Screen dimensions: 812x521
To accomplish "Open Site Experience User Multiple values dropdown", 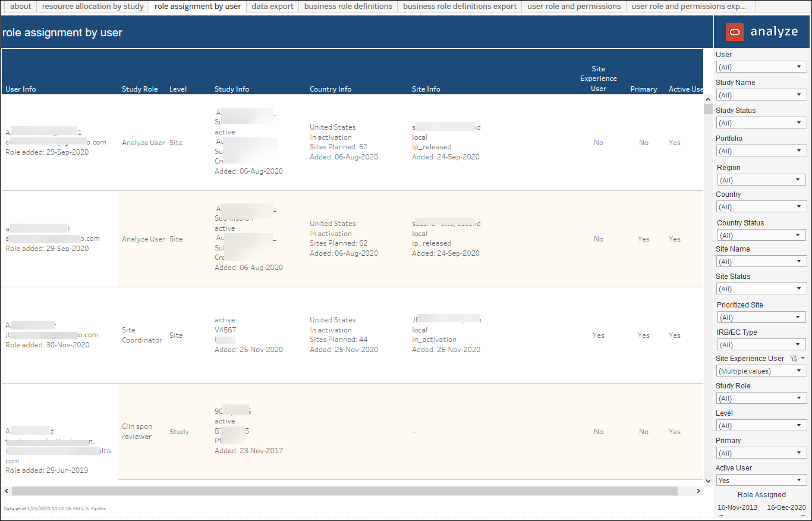I will click(761, 371).
